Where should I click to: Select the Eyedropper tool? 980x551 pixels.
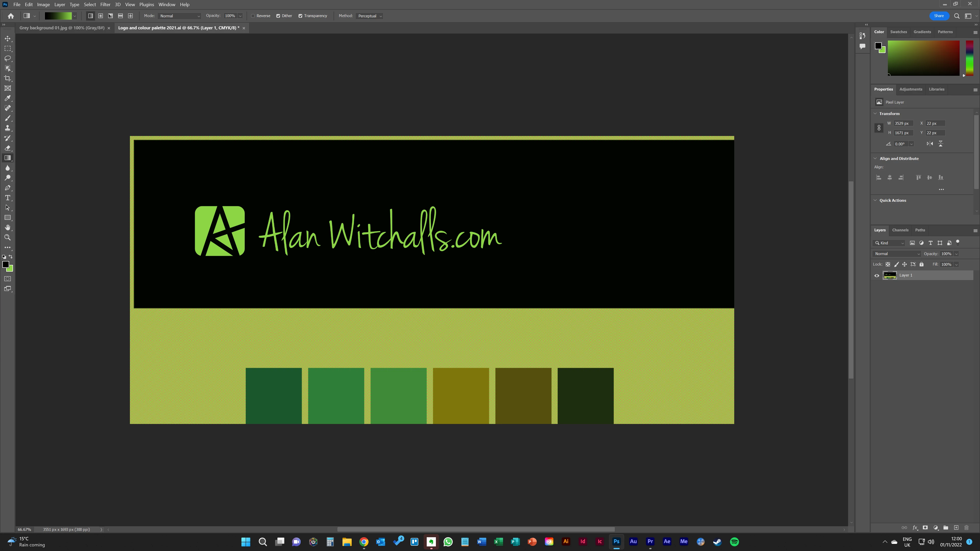pyautogui.click(x=8, y=98)
